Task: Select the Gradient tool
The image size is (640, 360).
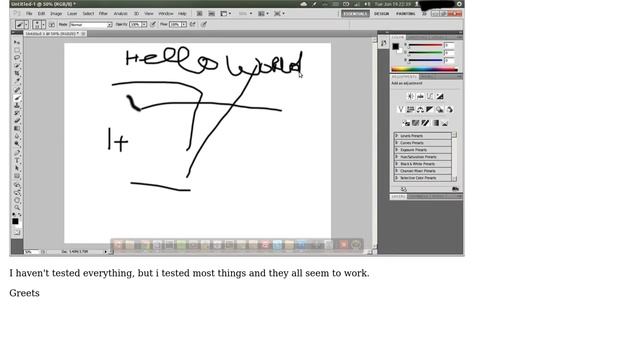Action: tap(17, 129)
